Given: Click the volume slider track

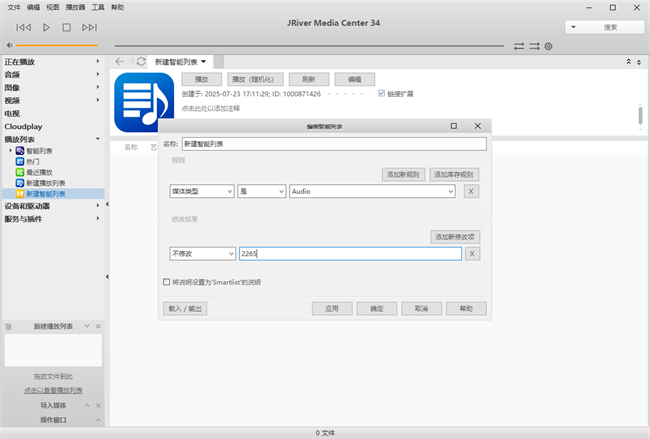Looking at the screenshot, I should [55, 45].
